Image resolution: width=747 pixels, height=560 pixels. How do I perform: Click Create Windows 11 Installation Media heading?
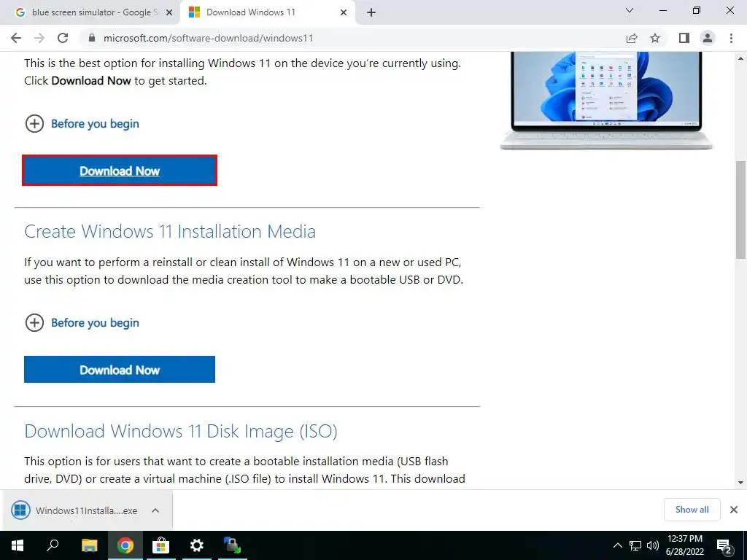click(170, 231)
